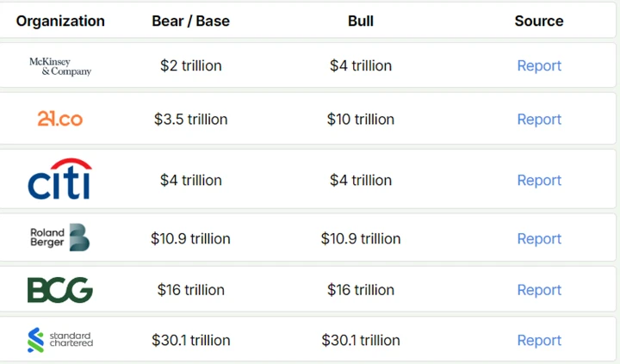Click the Roland Berger logo
The image size is (620, 364).
(x=60, y=238)
